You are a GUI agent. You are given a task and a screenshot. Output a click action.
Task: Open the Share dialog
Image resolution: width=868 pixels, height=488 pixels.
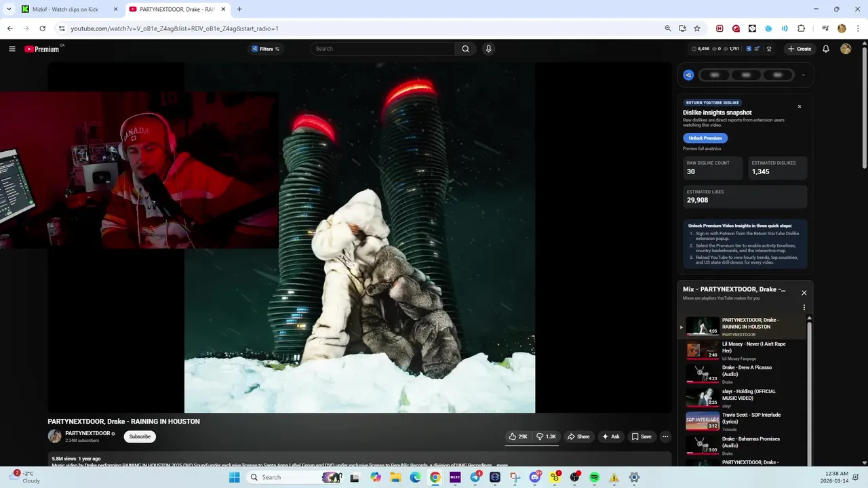coord(578,436)
